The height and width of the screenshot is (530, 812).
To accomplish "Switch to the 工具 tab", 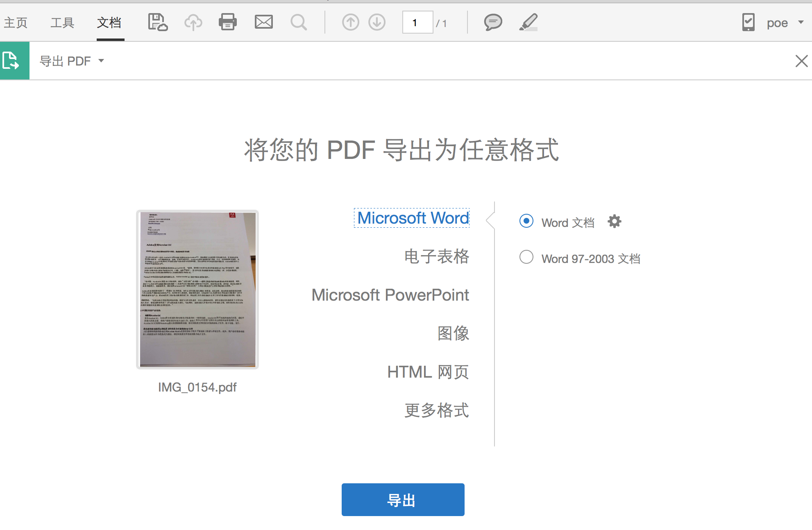I will 62,23.
